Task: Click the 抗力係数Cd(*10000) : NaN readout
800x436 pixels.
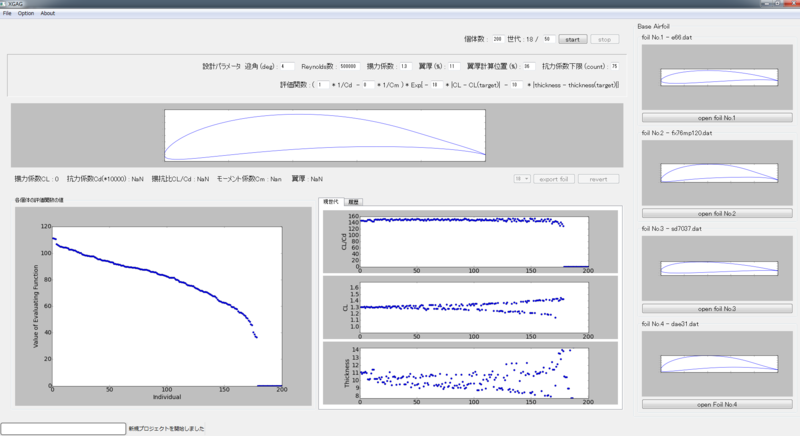Action: click(105, 179)
